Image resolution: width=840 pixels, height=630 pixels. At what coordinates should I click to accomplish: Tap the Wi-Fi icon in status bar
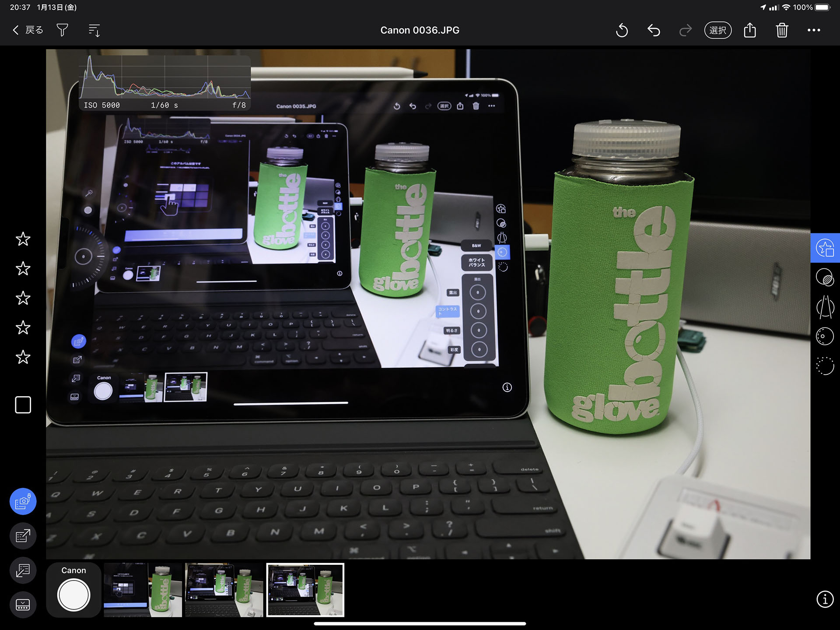pos(786,7)
